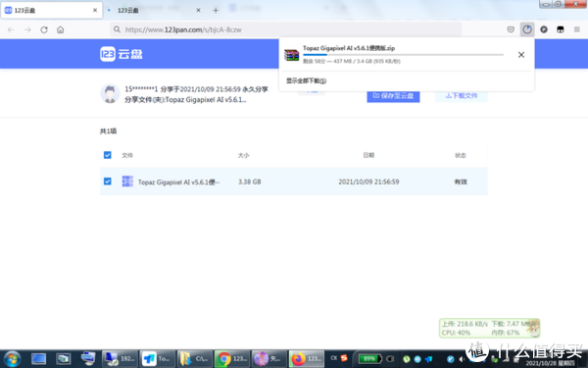Toggle the downloads panel toolbar button

click(527, 29)
